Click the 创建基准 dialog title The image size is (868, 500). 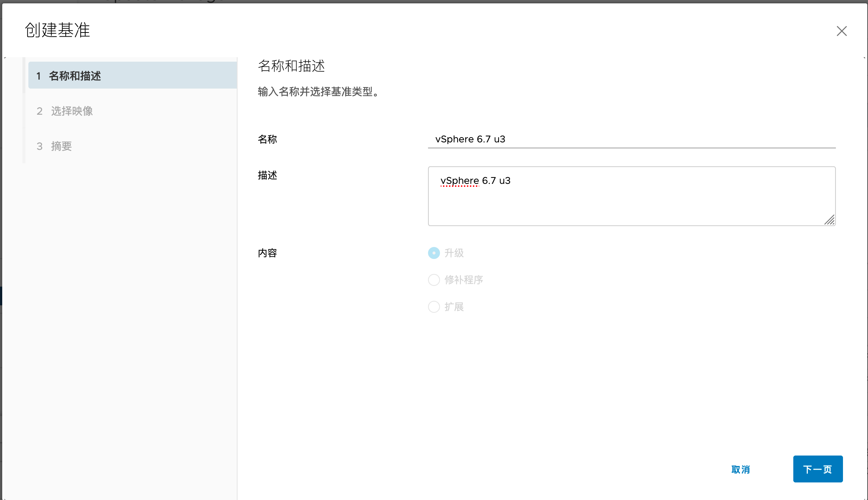58,30
